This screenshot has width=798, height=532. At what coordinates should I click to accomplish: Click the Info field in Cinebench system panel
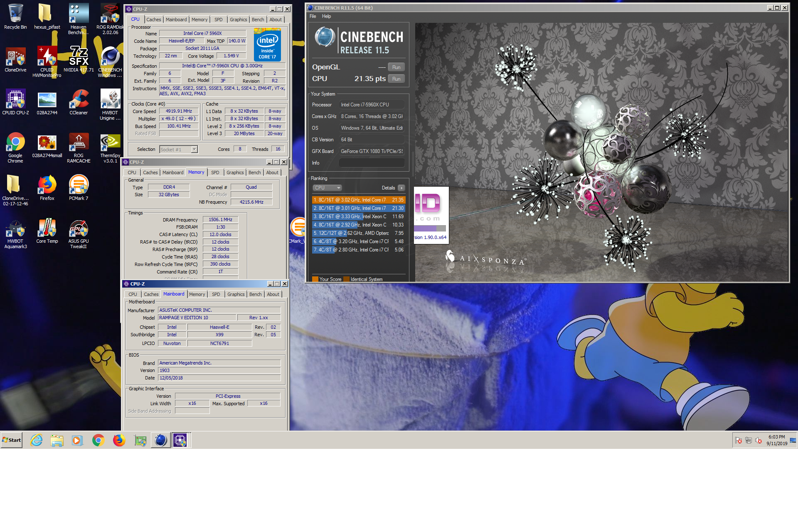tap(372, 163)
